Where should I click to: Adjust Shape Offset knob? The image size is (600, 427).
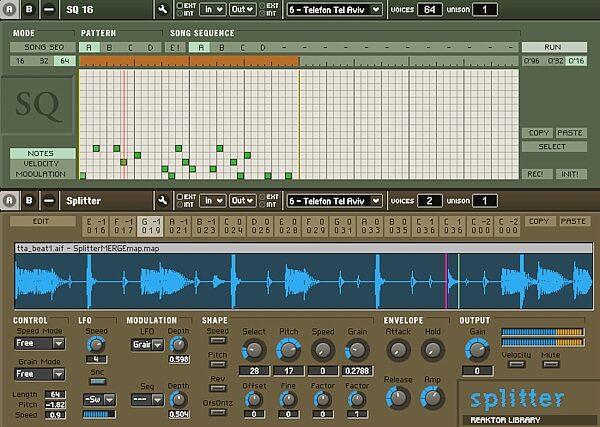point(254,400)
